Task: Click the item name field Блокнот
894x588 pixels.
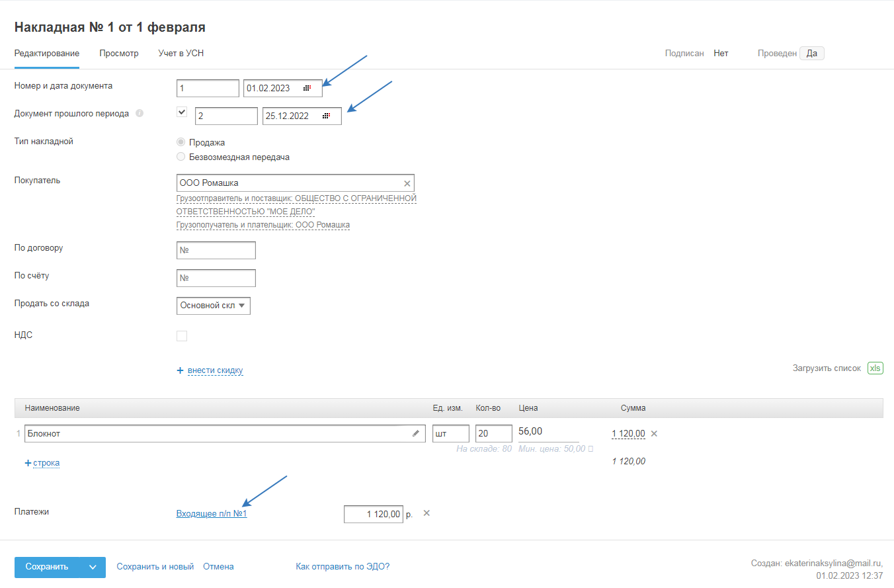Action: 225,433
